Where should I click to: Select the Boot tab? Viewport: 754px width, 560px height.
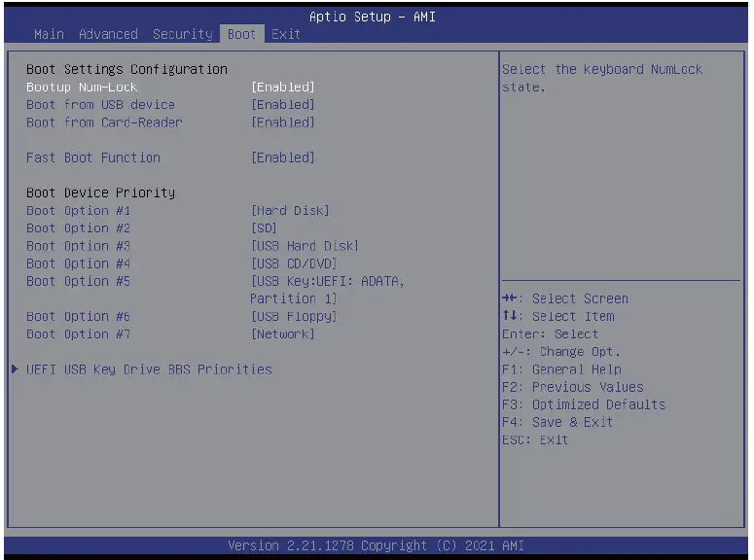(242, 34)
